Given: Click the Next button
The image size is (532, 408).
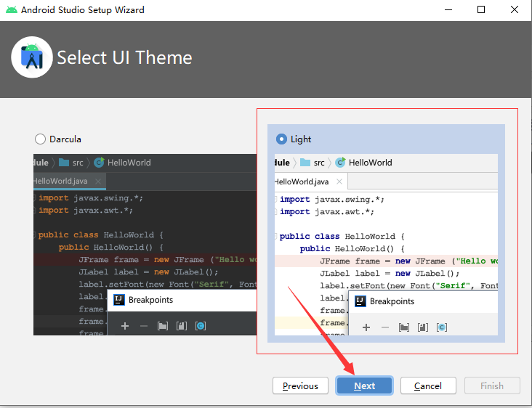Looking at the screenshot, I should [x=364, y=385].
